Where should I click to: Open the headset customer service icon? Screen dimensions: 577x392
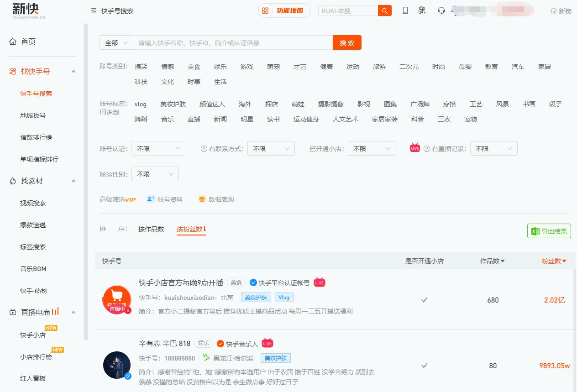[441, 10]
